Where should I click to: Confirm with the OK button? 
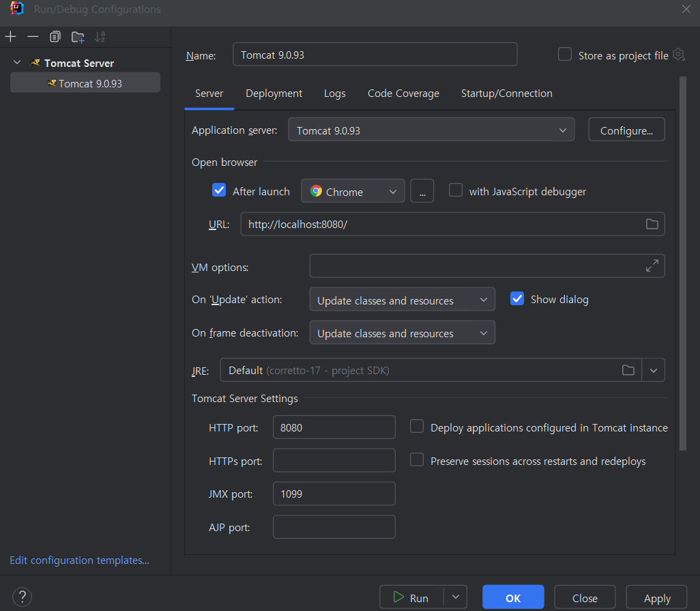[513, 597]
